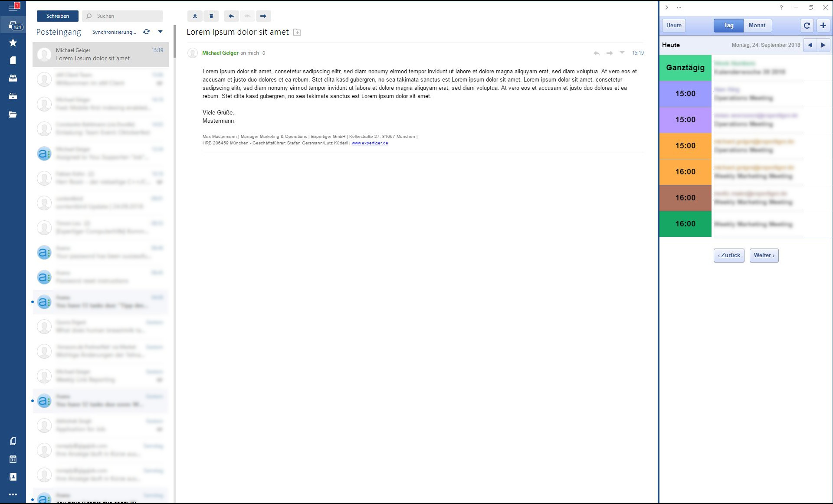
Task: Click the email list scrollbar
Action: (174, 41)
